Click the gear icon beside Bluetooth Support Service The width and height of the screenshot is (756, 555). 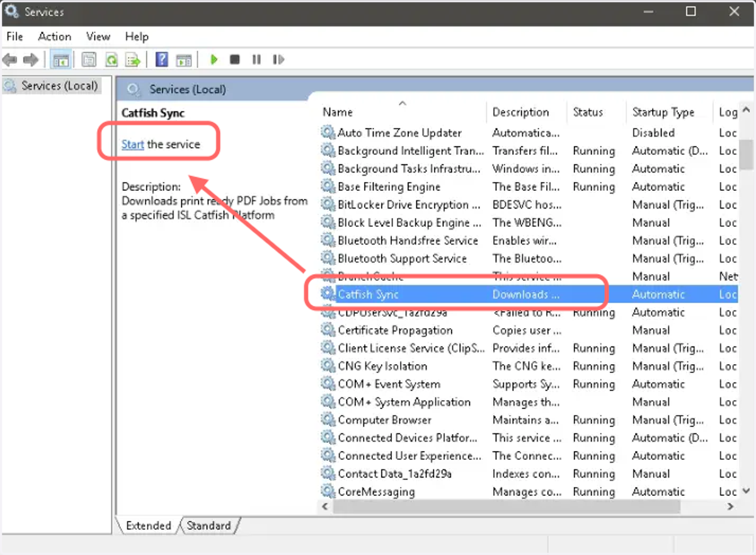click(x=328, y=259)
